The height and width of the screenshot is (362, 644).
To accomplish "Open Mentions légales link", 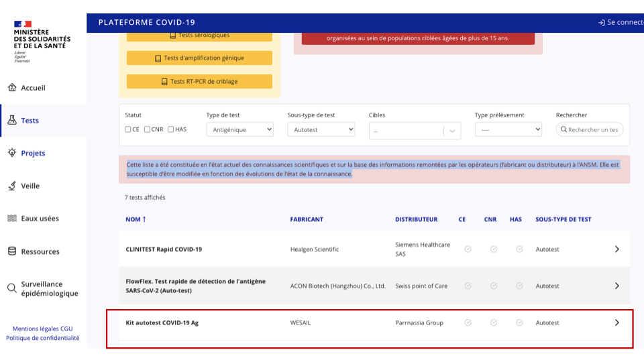I will point(36,328).
